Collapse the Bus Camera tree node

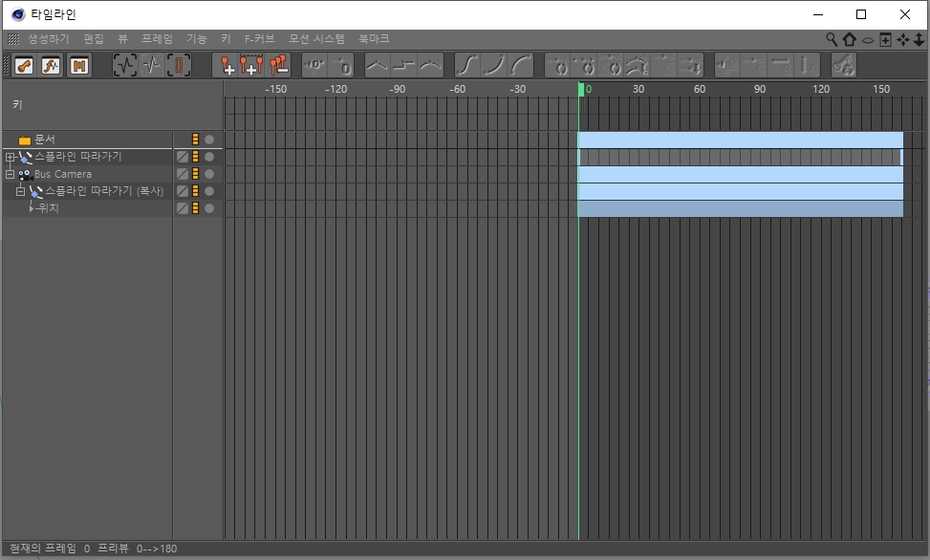[x=10, y=175]
